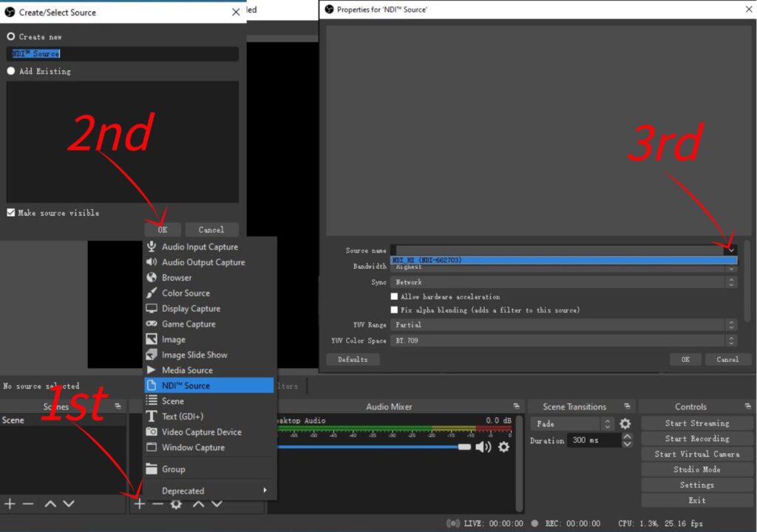Mute Desktop Audio speaker icon
Screen dimensions: 757x532
click(483, 447)
